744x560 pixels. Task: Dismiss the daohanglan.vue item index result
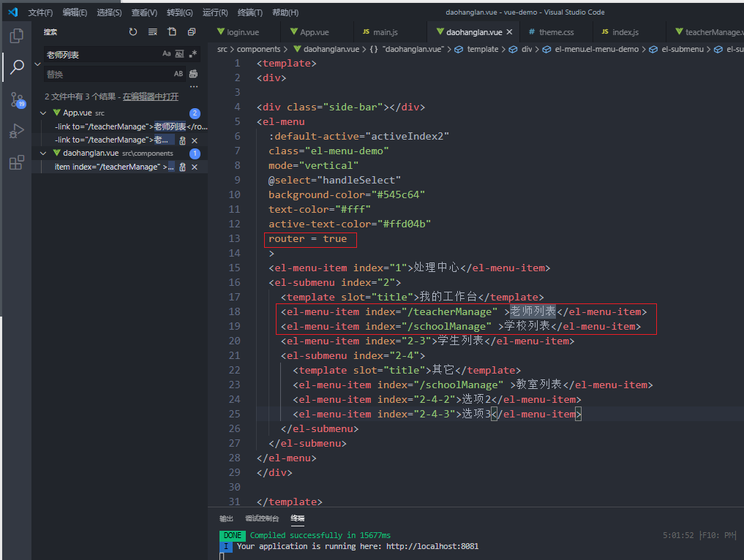coord(194,167)
